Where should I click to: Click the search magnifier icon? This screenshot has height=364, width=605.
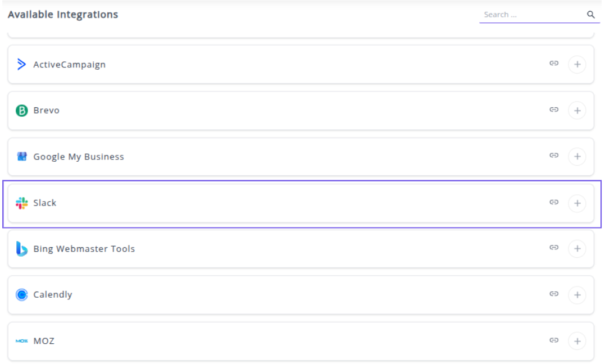[x=591, y=15]
